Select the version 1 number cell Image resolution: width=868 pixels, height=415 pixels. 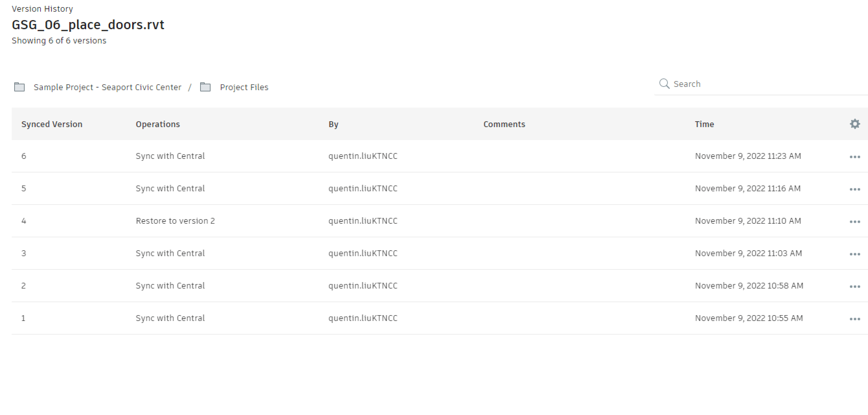(x=23, y=318)
